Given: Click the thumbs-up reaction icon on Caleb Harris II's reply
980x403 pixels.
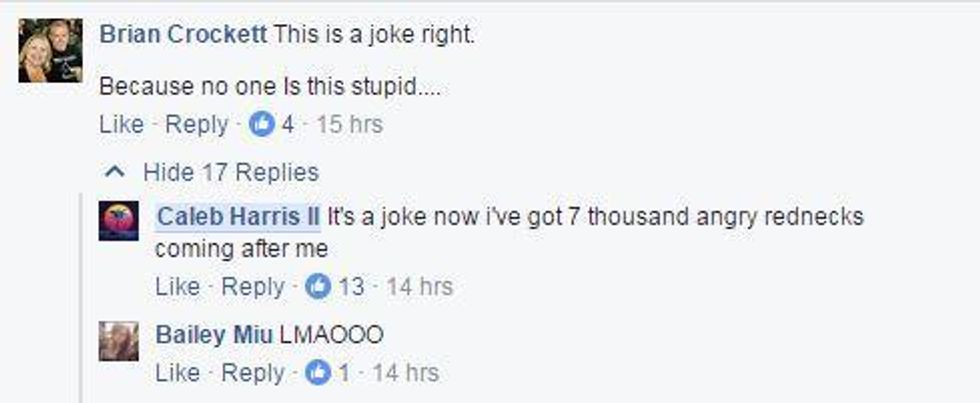Looking at the screenshot, I should pyautogui.click(x=318, y=287).
